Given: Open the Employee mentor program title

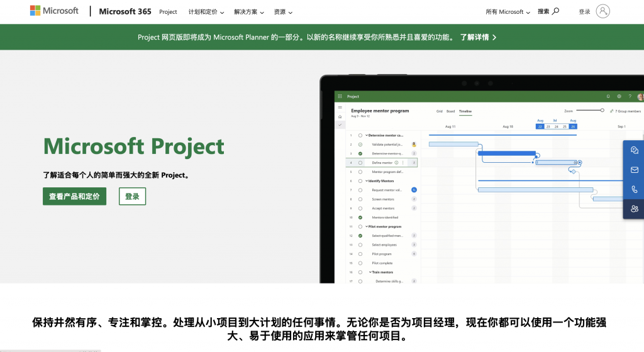Looking at the screenshot, I should click(380, 111).
